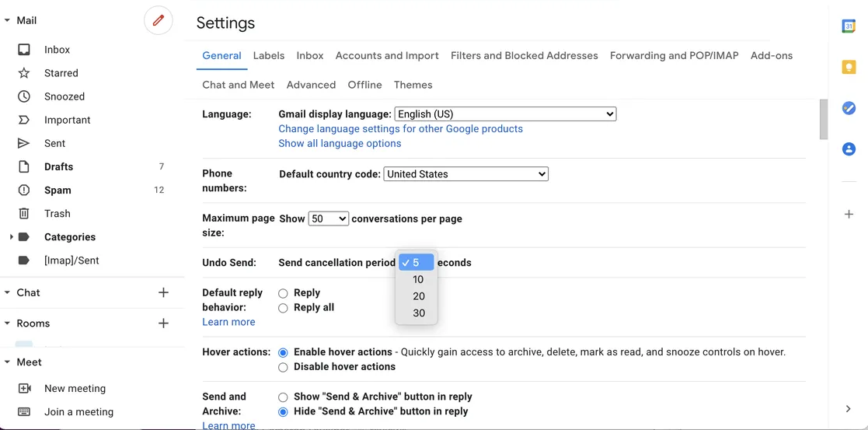Choose 5 seconds cancellation option
This screenshot has width=868, height=430.
tap(417, 263)
